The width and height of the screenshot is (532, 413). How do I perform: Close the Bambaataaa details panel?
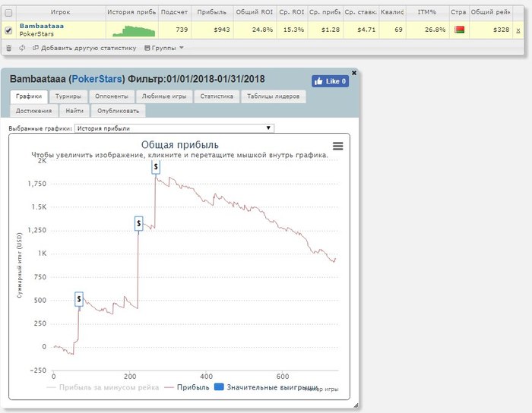[354, 73]
